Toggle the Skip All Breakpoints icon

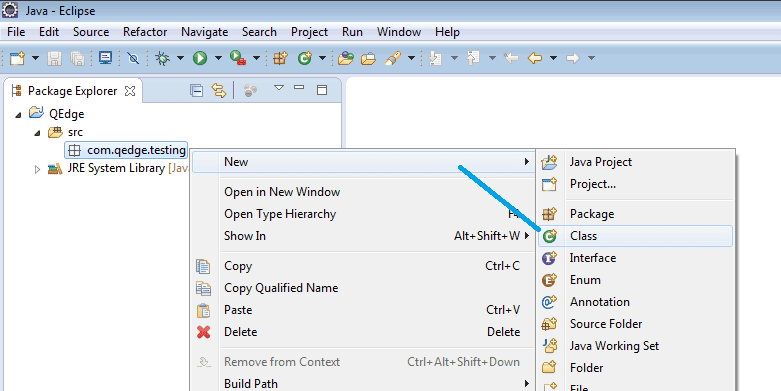(x=133, y=58)
